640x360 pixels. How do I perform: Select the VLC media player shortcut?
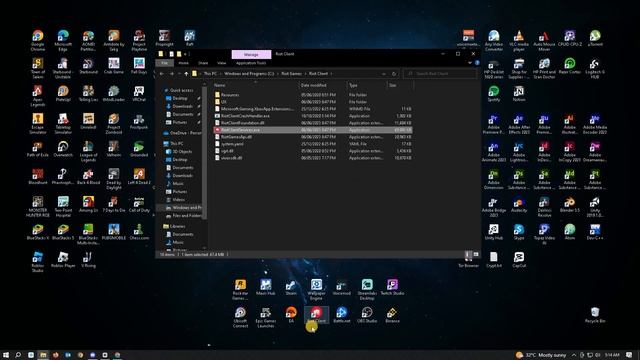pyautogui.click(x=519, y=40)
